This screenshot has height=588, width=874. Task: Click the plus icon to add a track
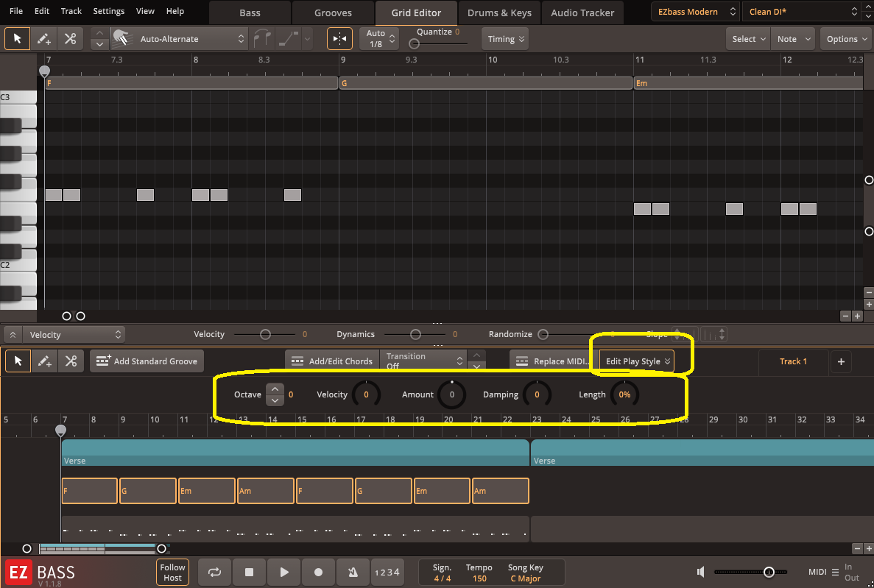pyautogui.click(x=841, y=361)
